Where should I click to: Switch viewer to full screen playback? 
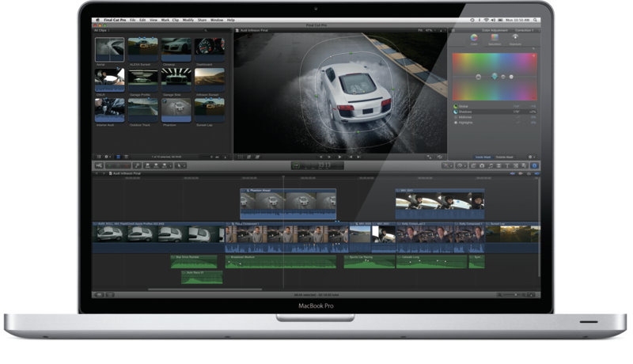point(429,157)
